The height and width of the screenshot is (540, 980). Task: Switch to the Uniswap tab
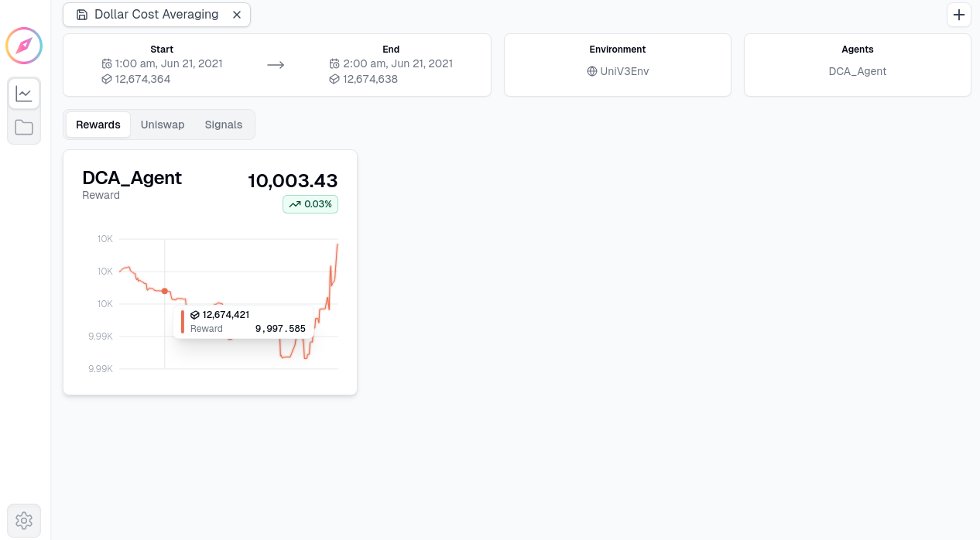[x=163, y=125]
